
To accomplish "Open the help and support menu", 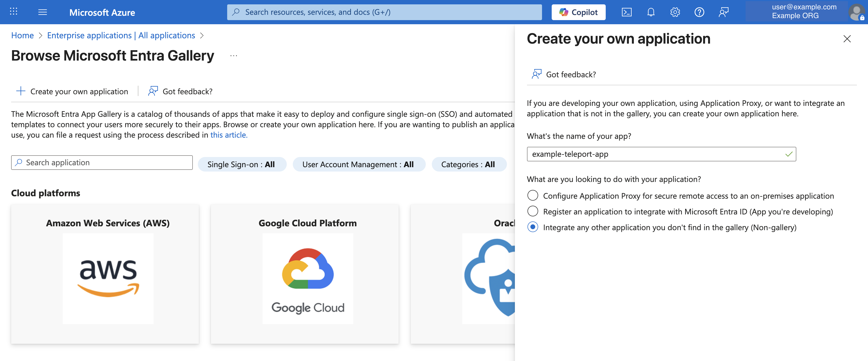I will click(699, 12).
